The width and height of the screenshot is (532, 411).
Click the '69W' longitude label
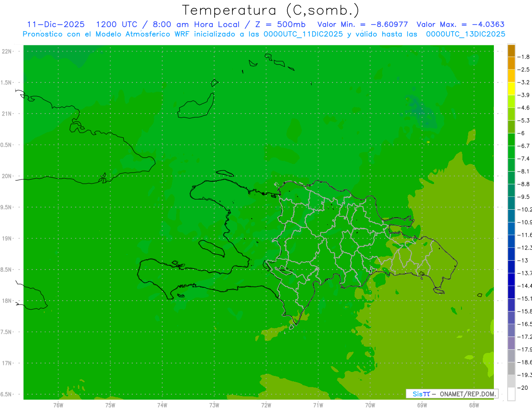(422, 405)
